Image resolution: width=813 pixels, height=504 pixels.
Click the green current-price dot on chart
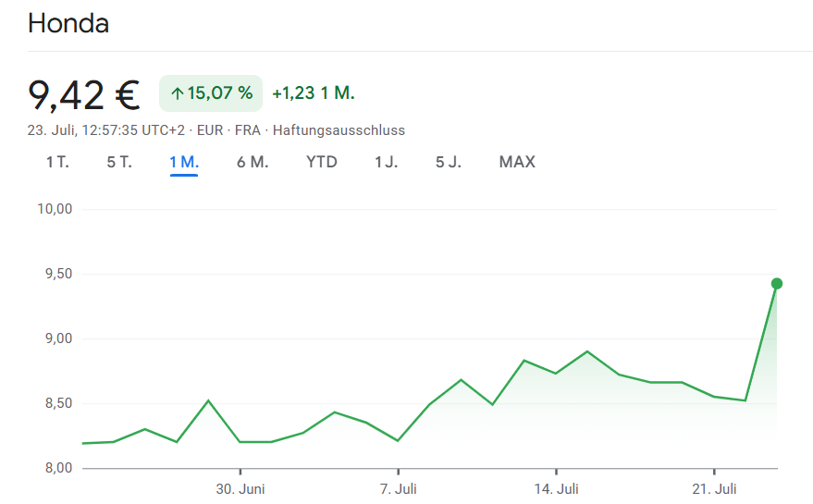click(777, 284)
